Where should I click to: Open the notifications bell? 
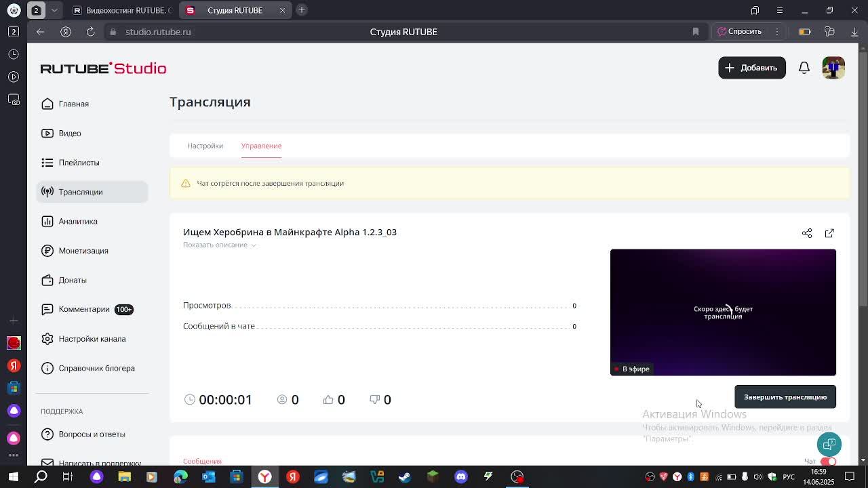804,68
